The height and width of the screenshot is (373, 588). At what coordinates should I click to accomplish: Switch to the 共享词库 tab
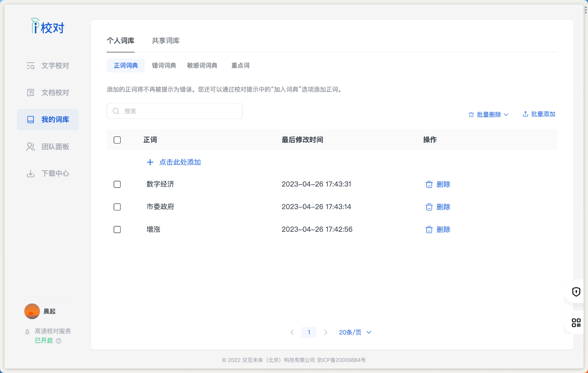[165, 40]
